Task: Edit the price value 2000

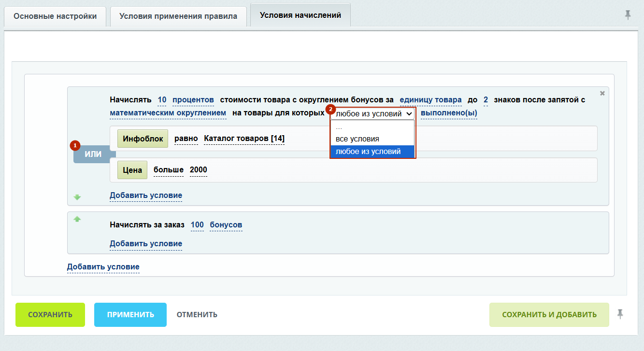Action: (198, 170)
